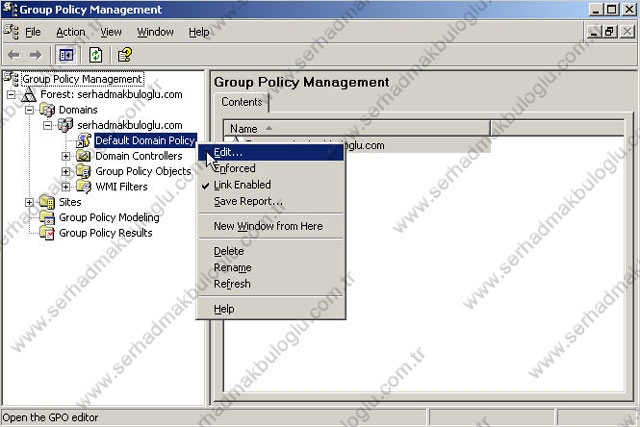Open the Window menu
640x427 pixels.
tap(155, 32)
